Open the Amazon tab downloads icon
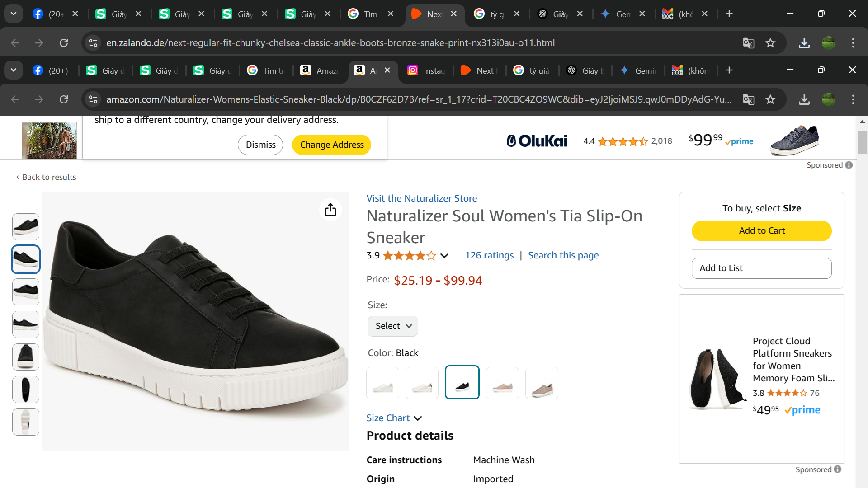The width and height of the screenshot is (868, 488). tap(804, 99)
